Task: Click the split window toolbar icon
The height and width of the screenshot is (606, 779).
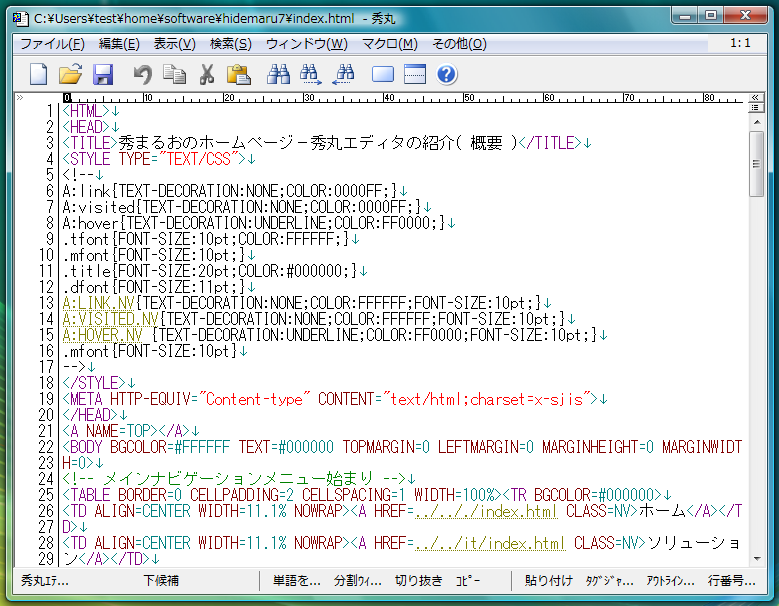Action: point(415,75)
